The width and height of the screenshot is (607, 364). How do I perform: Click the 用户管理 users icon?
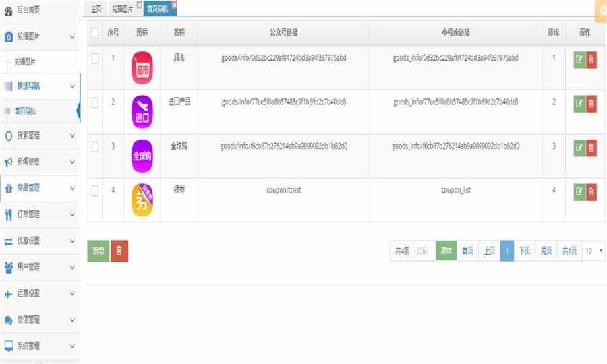tap(9, 267)
